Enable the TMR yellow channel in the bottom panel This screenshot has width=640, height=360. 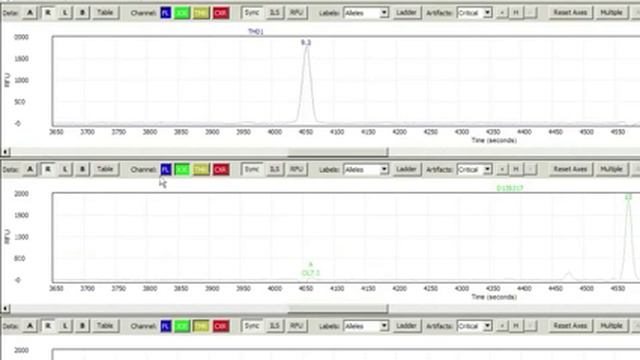[201, 326]
